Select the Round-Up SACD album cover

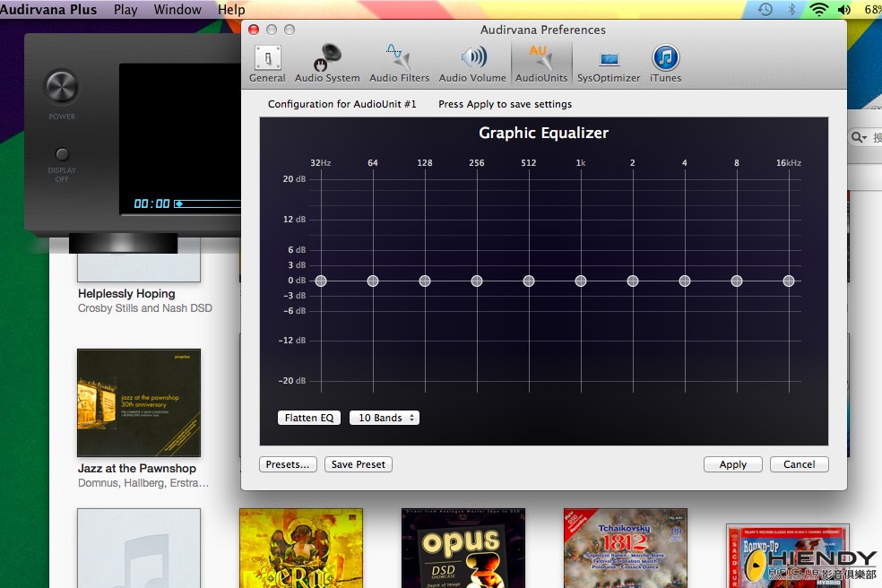tap(788, 556)
